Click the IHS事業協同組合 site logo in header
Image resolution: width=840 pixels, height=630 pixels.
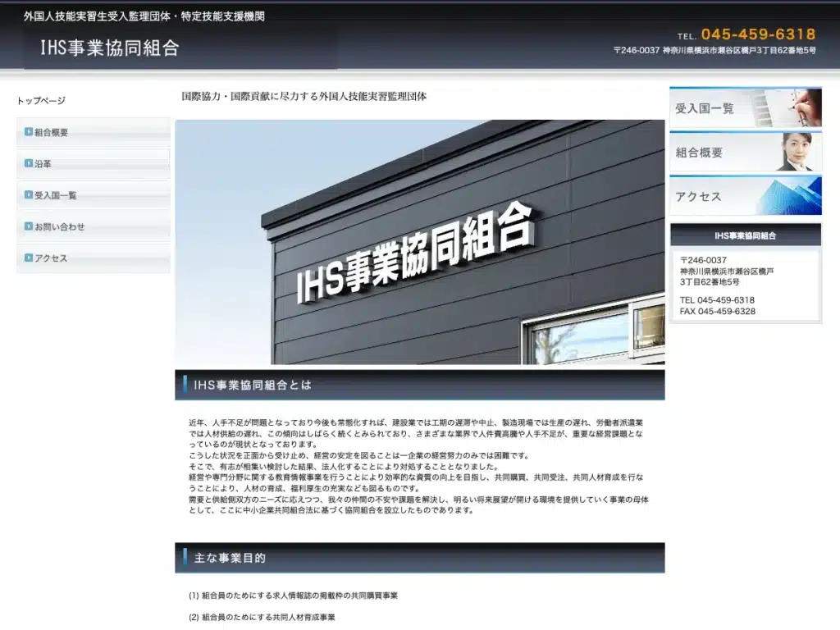pyautogui.click(x=110, y=48)
